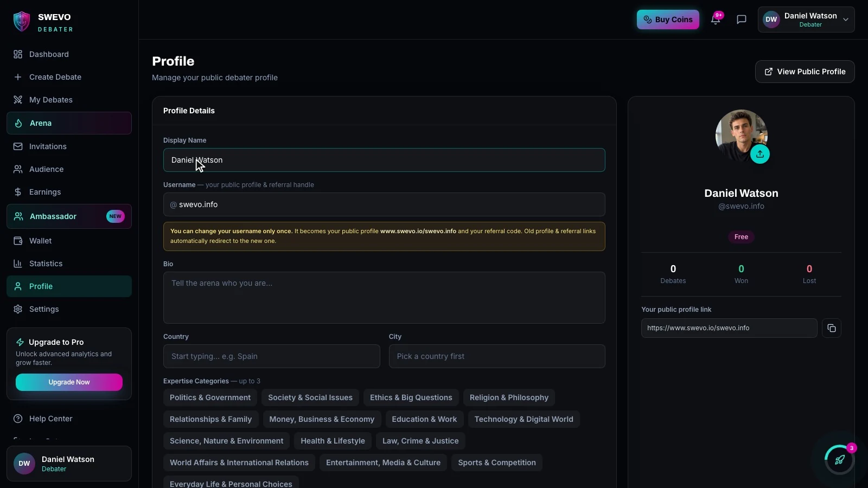This screenshot has height=488, width=868.
Task: Click the Buy Coins button
Action: [x=668, y=20]
